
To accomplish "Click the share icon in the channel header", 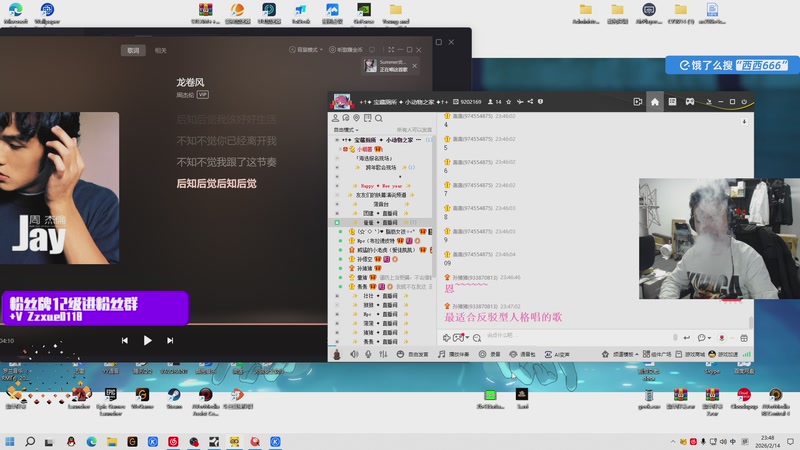I will 530,102.
